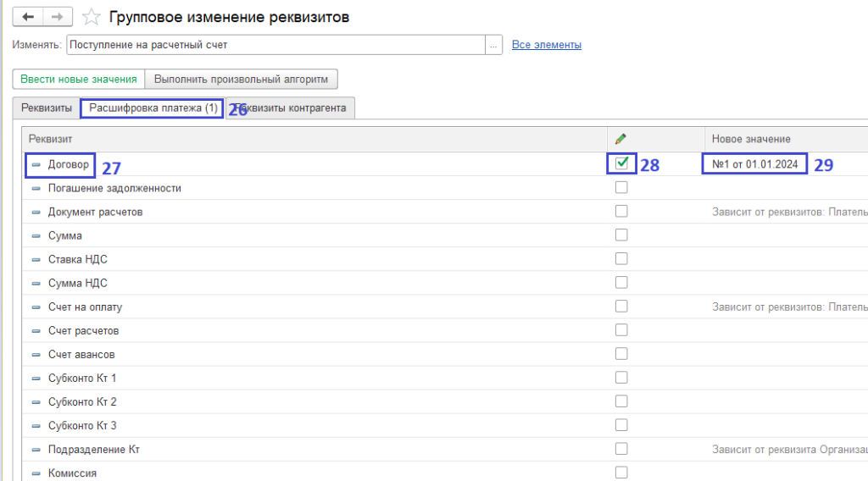Click the favorites star icon

[x=93, y=17]
